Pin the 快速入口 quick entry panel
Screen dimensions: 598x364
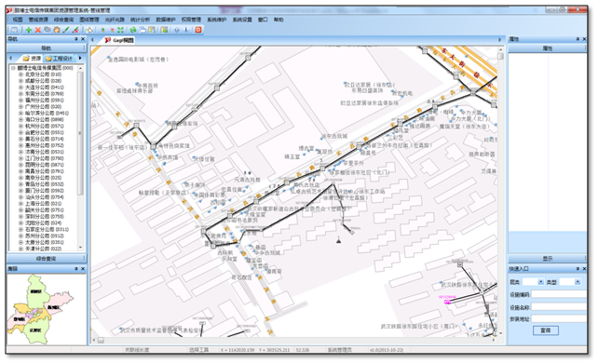578,269
